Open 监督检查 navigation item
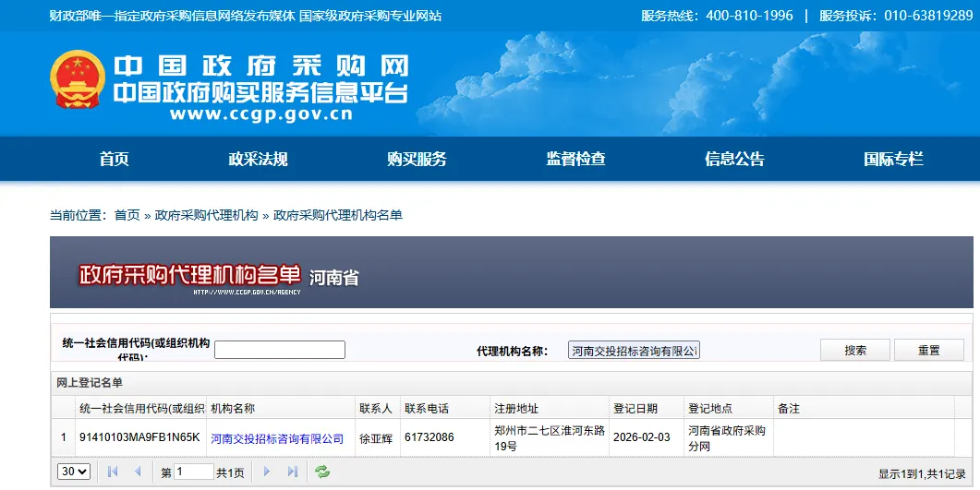 click(x=575, y=159)
